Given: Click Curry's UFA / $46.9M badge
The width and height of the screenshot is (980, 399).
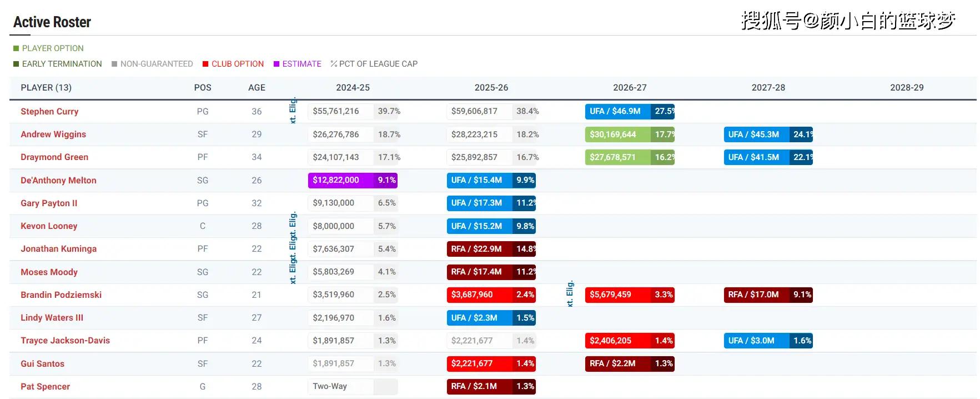Looking at the screenshot, I should coord(630,111).
